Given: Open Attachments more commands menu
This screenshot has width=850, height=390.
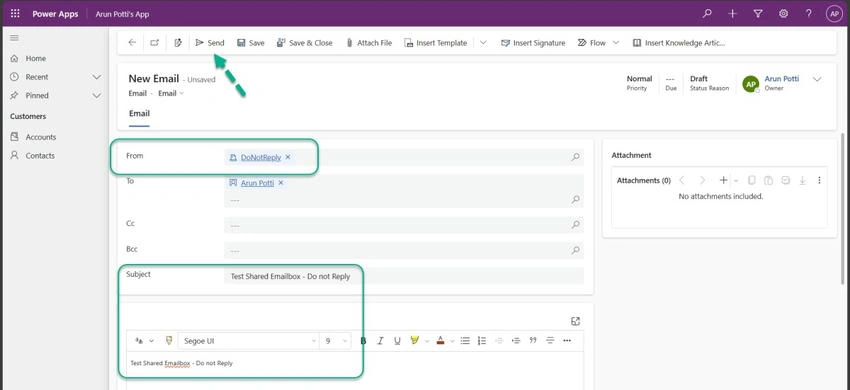Looking at the screenshot, I should (x=819, y=180).
